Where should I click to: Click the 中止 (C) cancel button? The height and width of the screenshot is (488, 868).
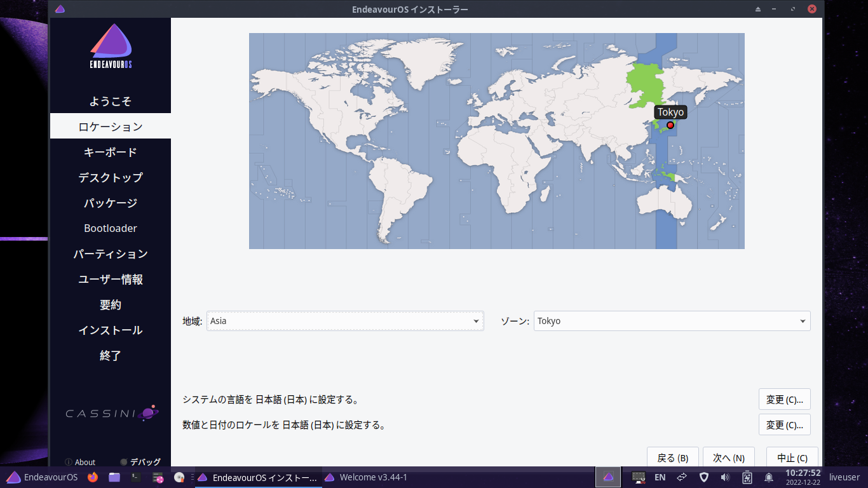[792, 457]
